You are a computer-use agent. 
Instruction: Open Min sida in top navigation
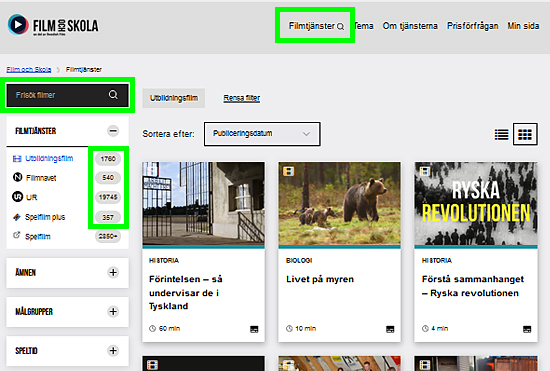[523, 26]
